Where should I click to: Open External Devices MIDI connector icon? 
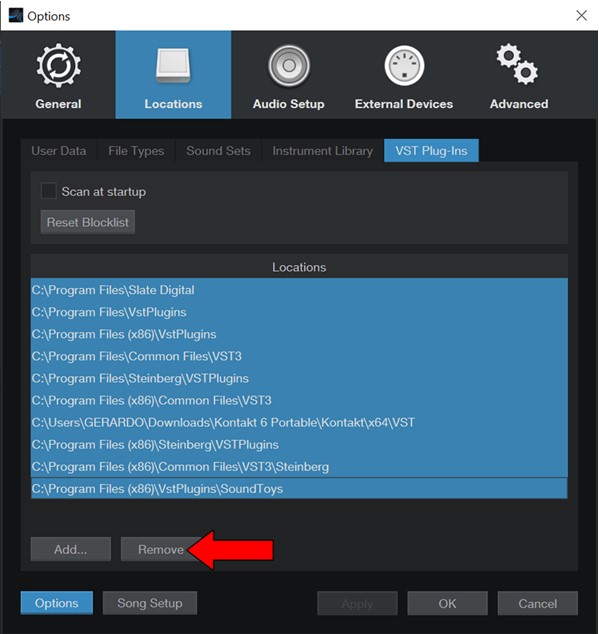(404, 66)
